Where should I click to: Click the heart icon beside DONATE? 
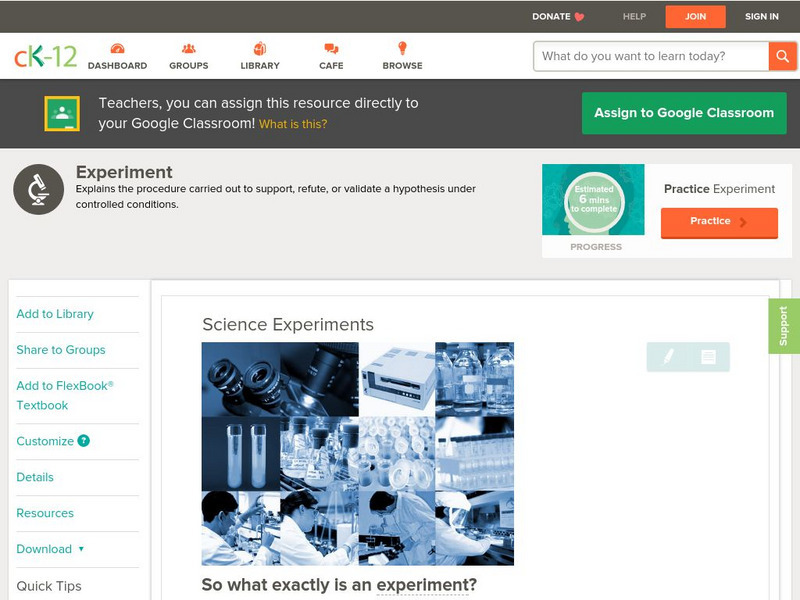[579, 17]
